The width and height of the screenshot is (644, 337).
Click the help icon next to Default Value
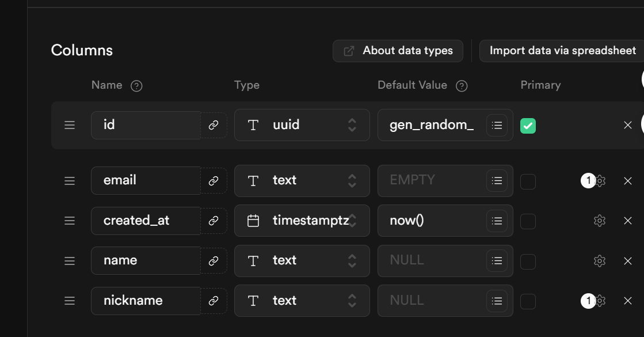click(x=462, y=86)
